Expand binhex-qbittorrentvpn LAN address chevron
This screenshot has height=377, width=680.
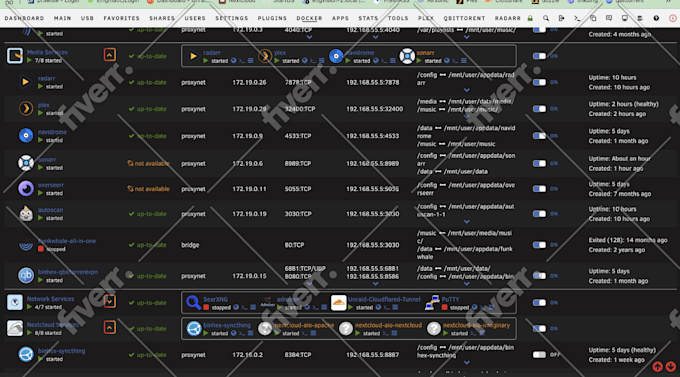(375, 284)
